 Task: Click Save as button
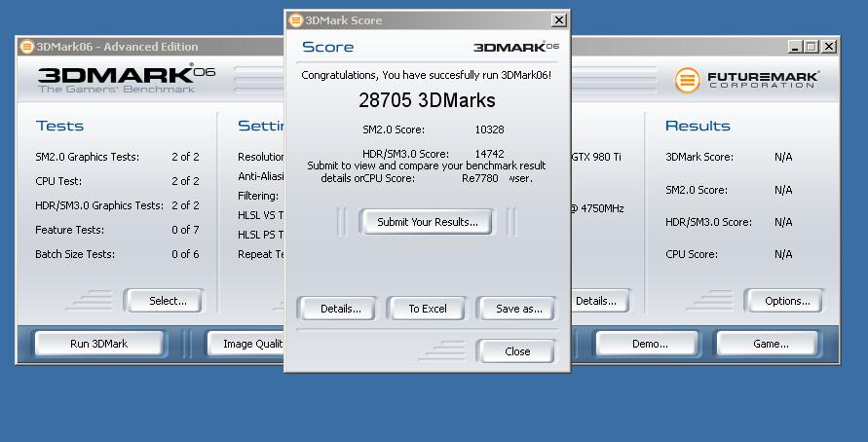pos(518,309)
